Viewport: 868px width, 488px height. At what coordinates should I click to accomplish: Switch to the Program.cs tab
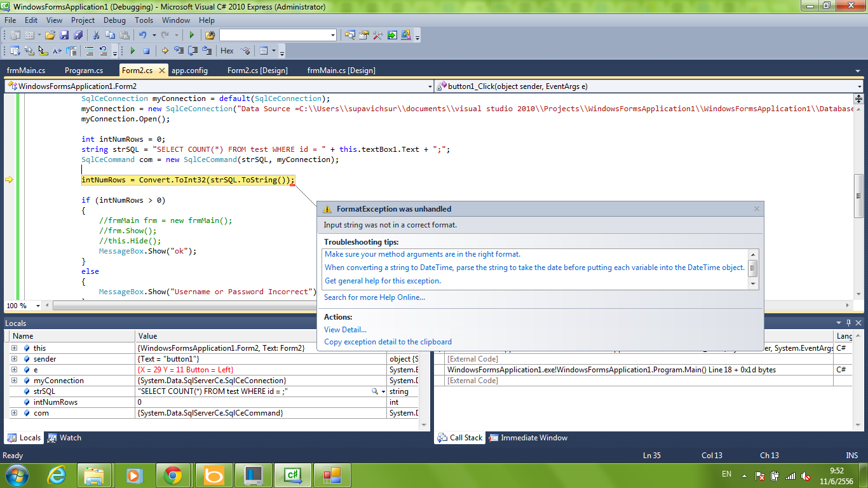click(84, 71)
